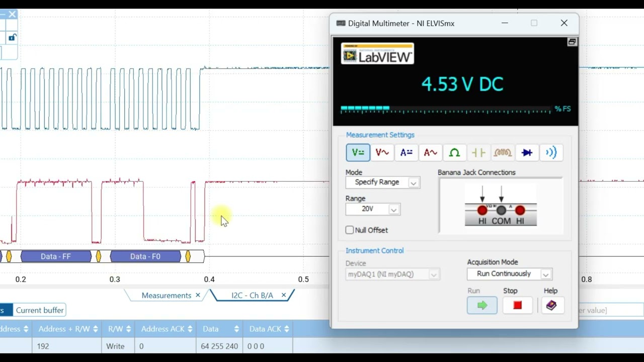644x362 pixels.
Task: Open the Acquisition Mode dropdown
Action: [x=509, y=274]
